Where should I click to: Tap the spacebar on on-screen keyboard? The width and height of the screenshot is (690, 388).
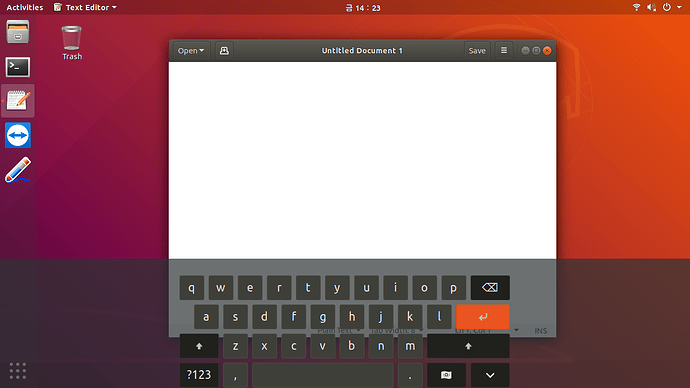[x=323, y=375]
